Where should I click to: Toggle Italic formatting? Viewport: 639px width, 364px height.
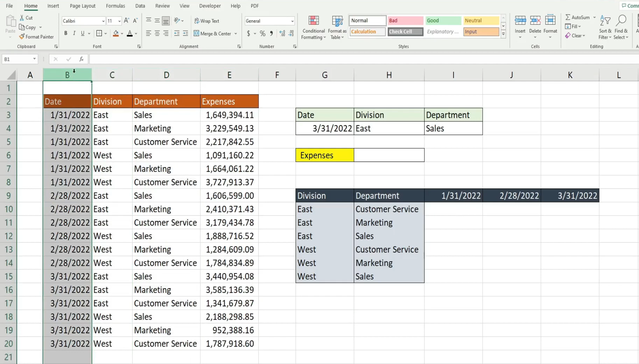(x=74, y=34)
